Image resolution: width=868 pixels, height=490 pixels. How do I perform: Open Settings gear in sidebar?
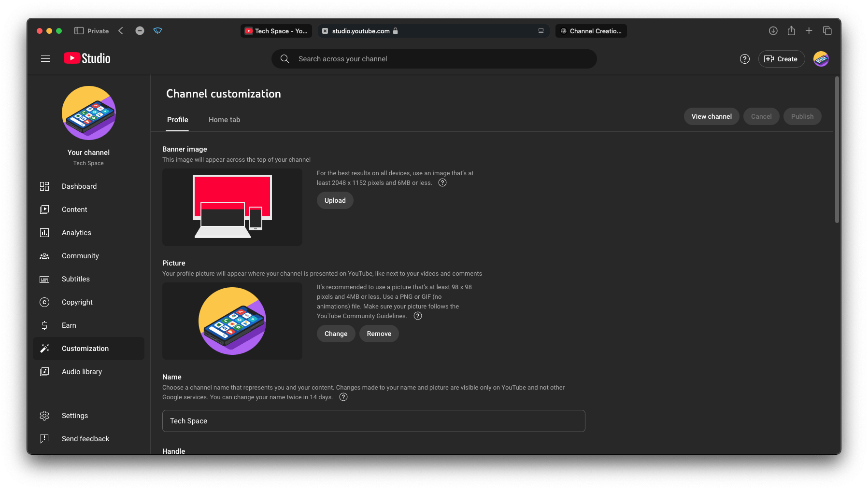(x=75, y=416)
